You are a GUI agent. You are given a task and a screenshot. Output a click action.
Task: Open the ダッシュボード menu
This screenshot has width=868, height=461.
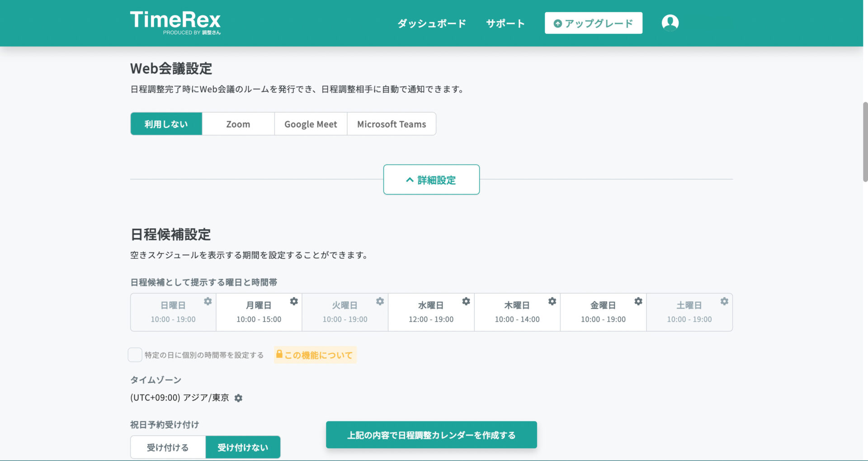[431, 23]
